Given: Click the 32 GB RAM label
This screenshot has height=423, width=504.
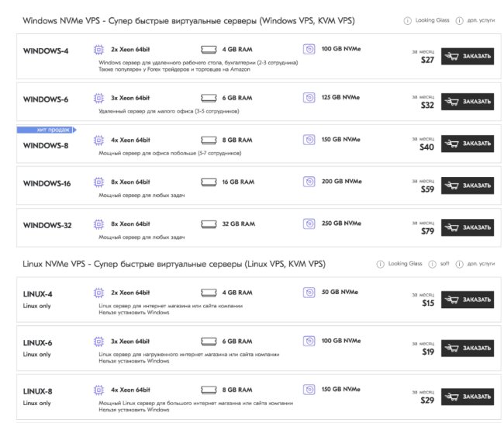Looking at the screenshot, I should coord(239,224).
